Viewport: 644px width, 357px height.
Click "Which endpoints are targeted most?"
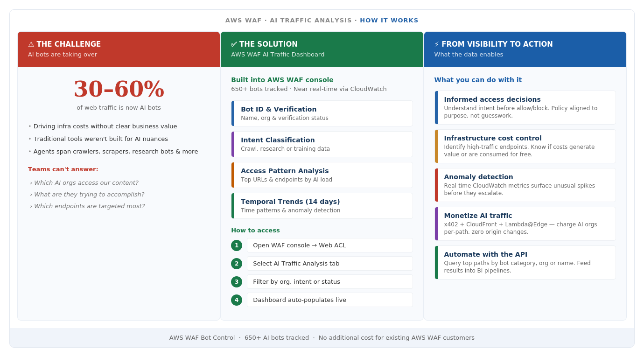coord(87,206)
